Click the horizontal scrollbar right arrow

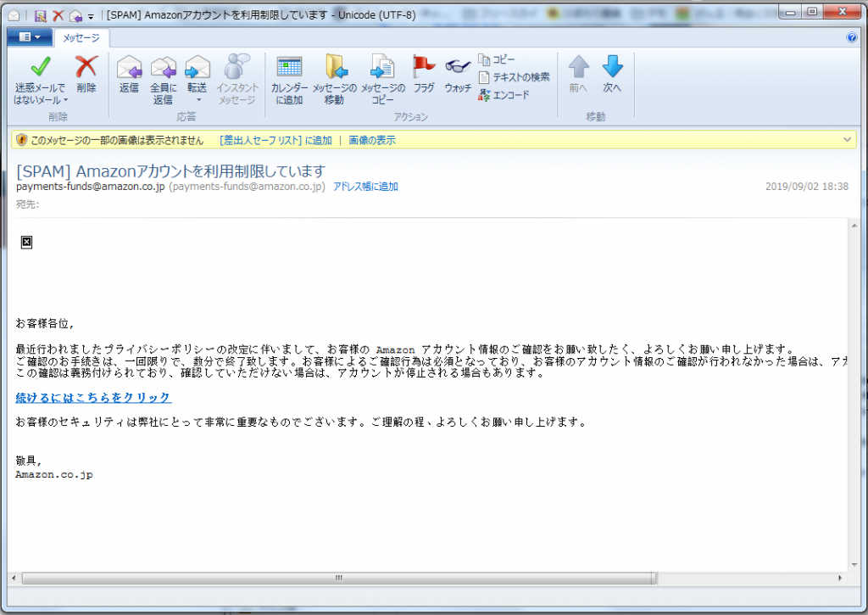840,578
